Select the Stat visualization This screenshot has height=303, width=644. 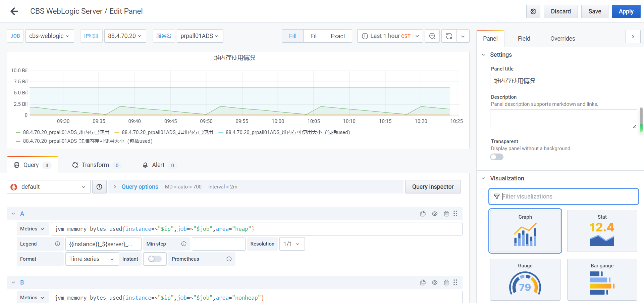(602, 231)
